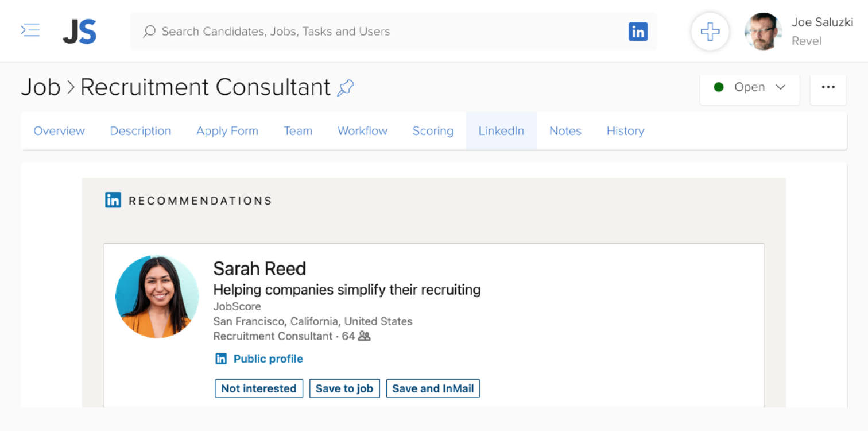Go to the Team tab
Image resolution: width=868 pixels, height=431 pixels.
pos(298,131)
